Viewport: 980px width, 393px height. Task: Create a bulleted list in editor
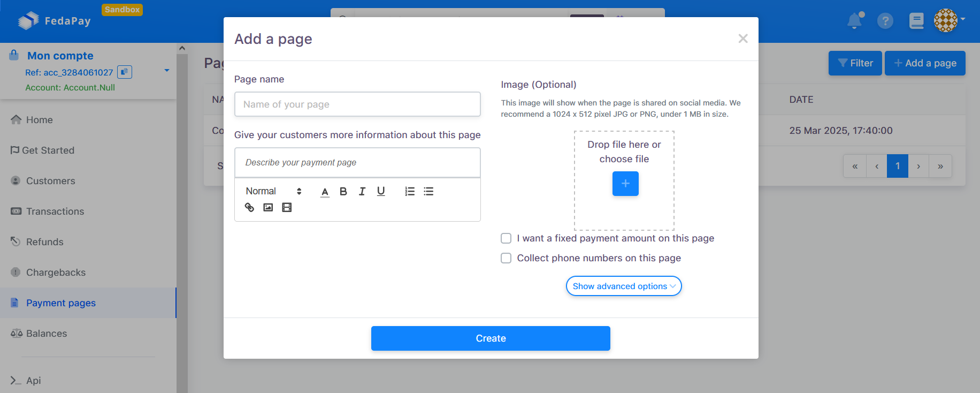click(x=428, y=191)
